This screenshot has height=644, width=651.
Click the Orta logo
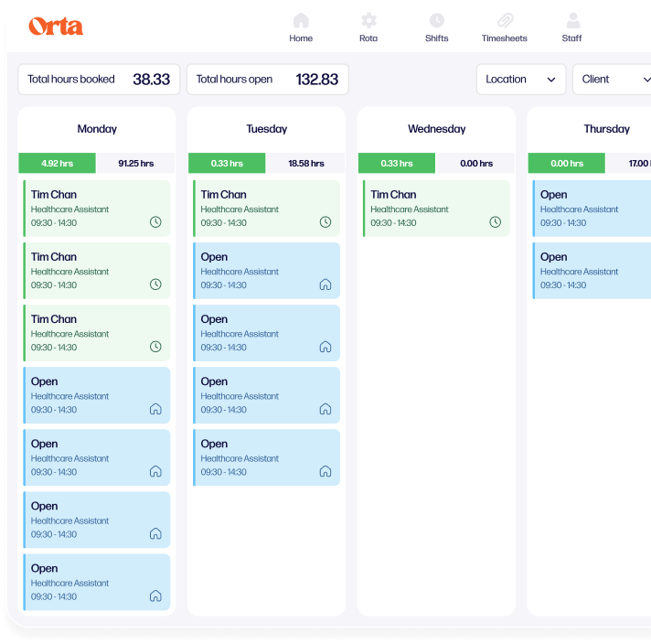point(56,26)
